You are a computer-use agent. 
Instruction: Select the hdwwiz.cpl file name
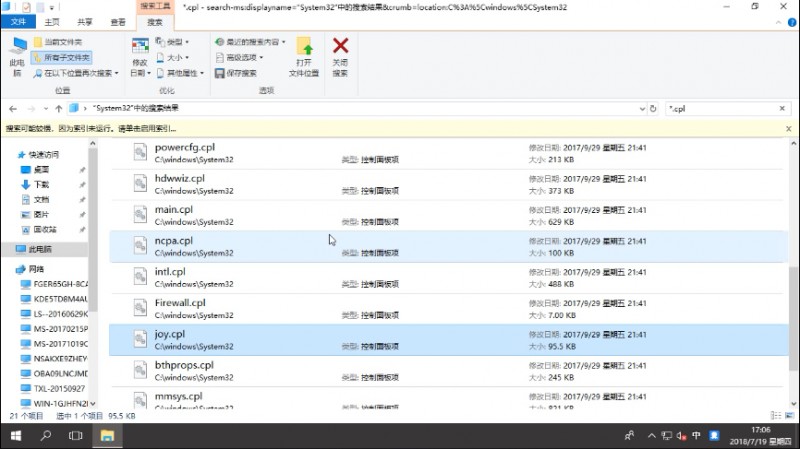coord(180,178)
